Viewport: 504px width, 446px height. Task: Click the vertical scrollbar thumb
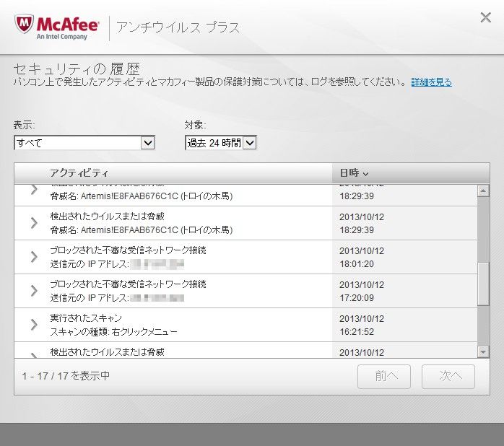(x=483, y=284)
